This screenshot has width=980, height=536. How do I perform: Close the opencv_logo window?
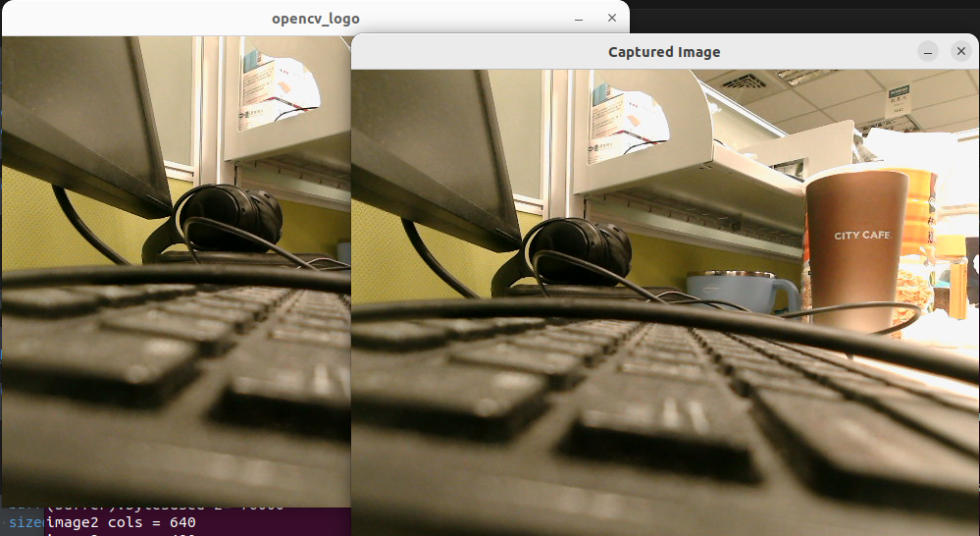click(x=612, y=18)
